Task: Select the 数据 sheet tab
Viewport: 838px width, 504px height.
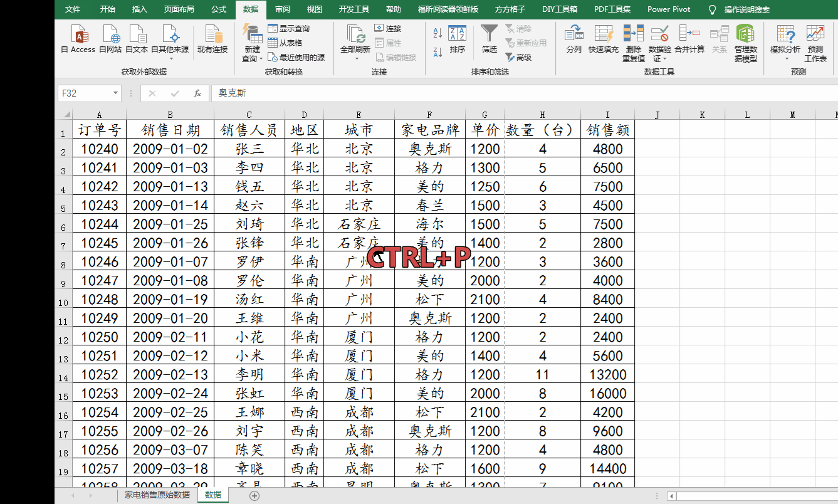Action: click(213, 495)
